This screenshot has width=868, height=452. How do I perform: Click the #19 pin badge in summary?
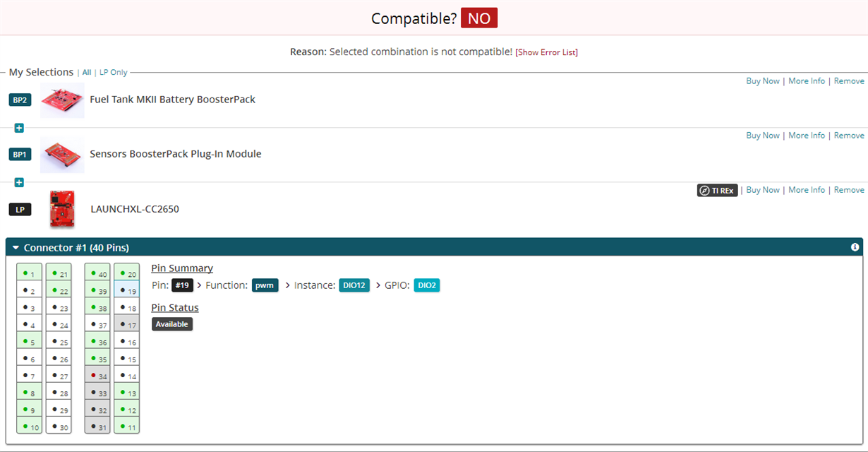[x=182, y=285]
